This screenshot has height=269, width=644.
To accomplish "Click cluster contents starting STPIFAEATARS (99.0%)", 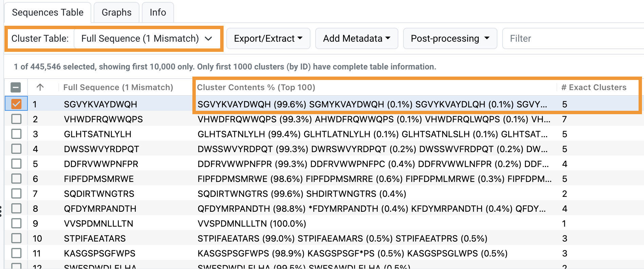I will pyautogui.click(x=342, y=239).
